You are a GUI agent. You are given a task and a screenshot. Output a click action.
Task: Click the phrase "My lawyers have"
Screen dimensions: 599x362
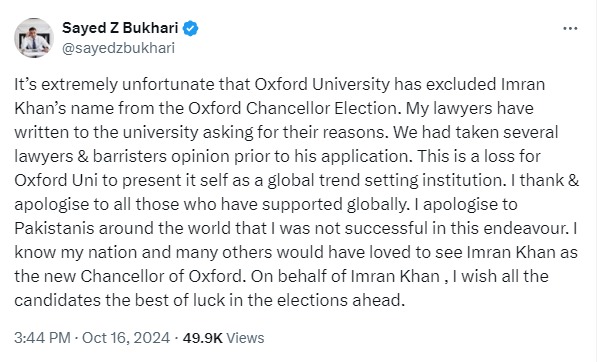coord(469,108)
